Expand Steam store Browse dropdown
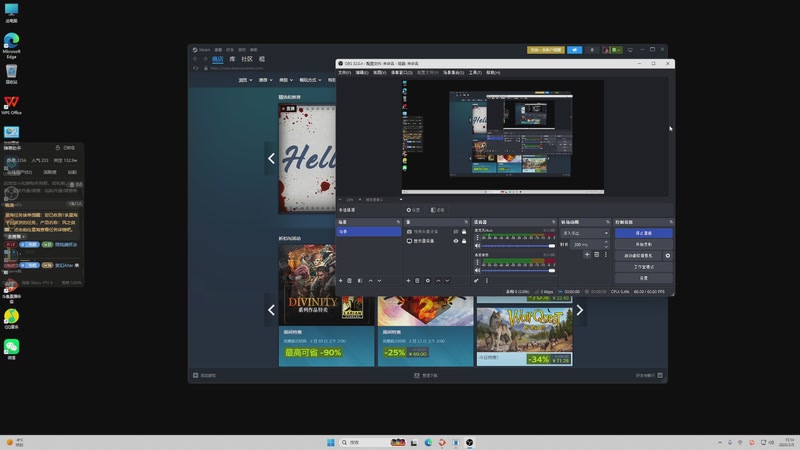800x450 pixels. coord(245,80)
